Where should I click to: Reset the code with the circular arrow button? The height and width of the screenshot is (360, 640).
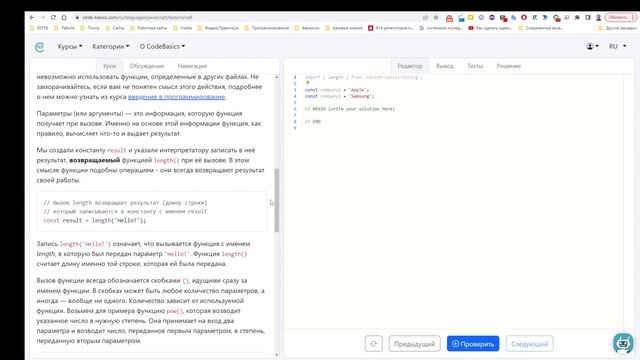point(373,344)
